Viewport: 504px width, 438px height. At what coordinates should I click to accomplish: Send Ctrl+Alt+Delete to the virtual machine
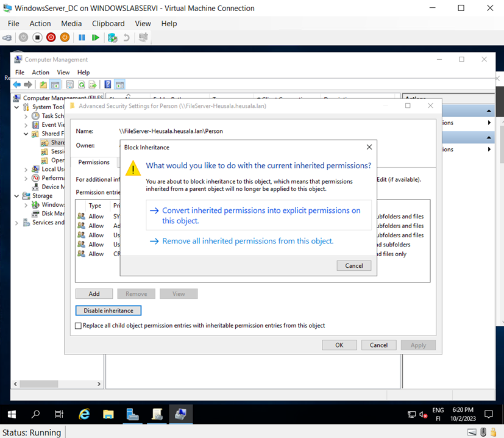(x=8, y=38)
